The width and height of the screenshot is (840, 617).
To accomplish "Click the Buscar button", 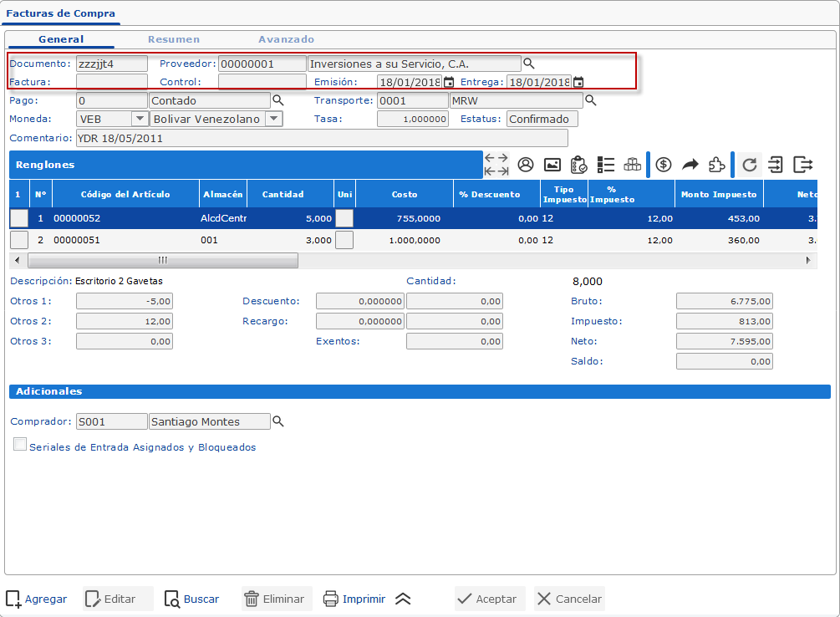I will point(192,599).
